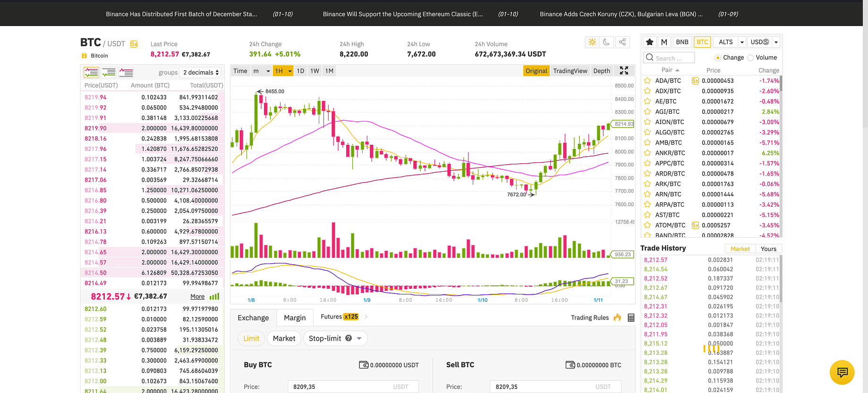Select the BNB market tab
The image size is (868, 393).
682,42
